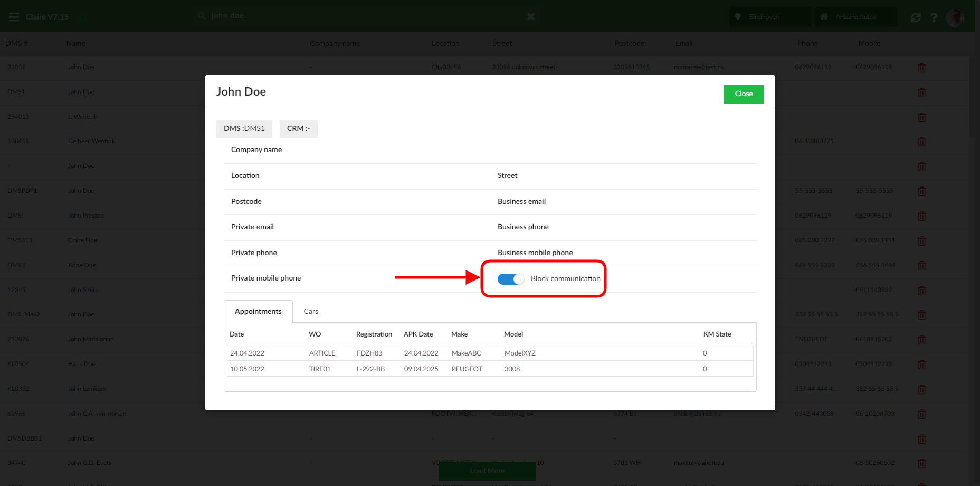Viewport: 980px width, 486px height.
Task: Click the DMS :DMS1 label
Action: click(x=244, y=129)
